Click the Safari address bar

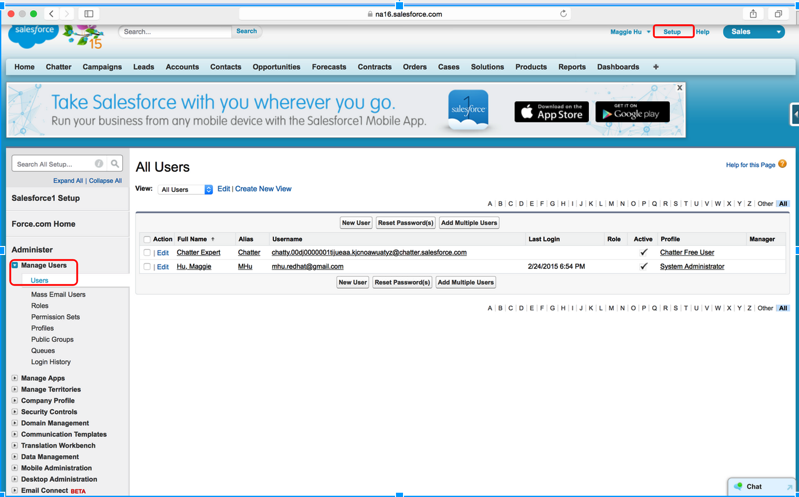[405, 14]
